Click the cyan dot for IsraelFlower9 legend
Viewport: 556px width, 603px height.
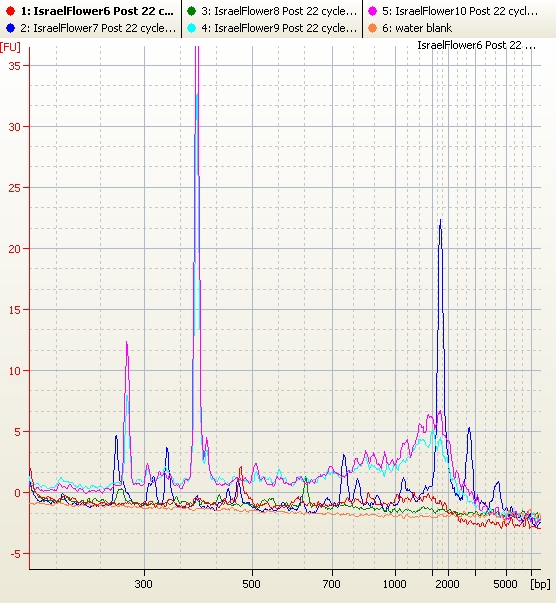pyautogui.click(x=191, y=28)
